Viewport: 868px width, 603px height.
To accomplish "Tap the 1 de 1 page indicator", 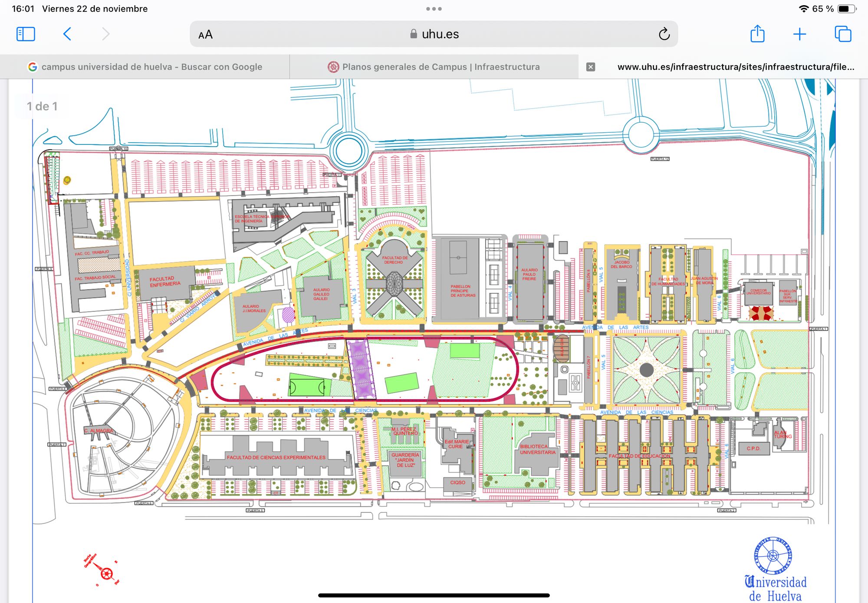I will point(42,105).
